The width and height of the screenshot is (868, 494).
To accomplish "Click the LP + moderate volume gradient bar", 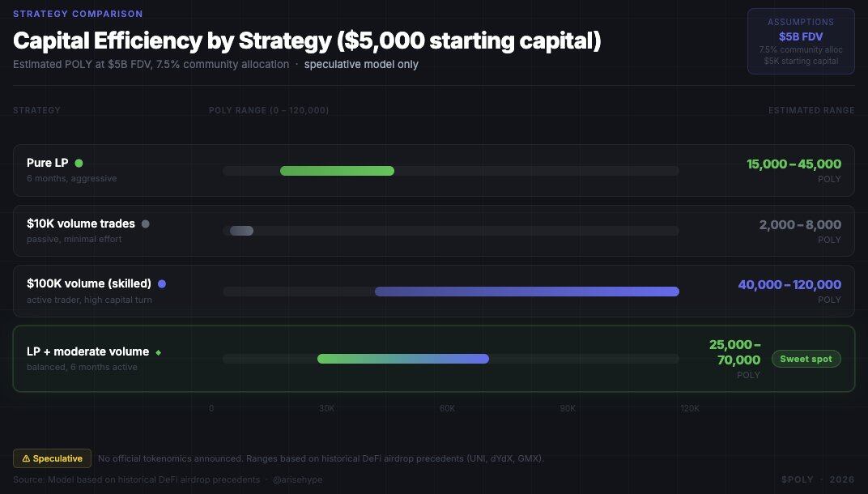I will point(403,359).
